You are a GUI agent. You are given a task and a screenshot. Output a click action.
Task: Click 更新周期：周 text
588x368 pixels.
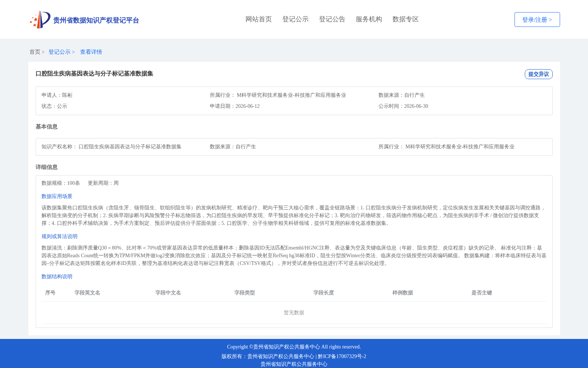coord(103,183)
